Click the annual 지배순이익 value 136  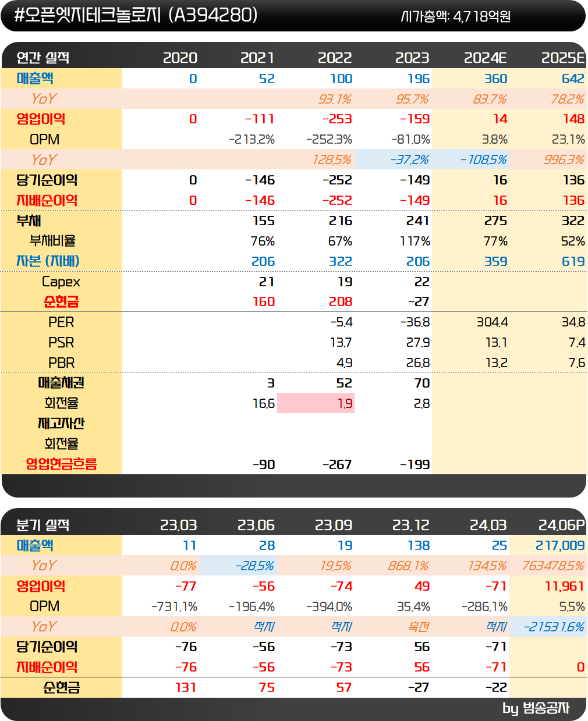point(573,200)
